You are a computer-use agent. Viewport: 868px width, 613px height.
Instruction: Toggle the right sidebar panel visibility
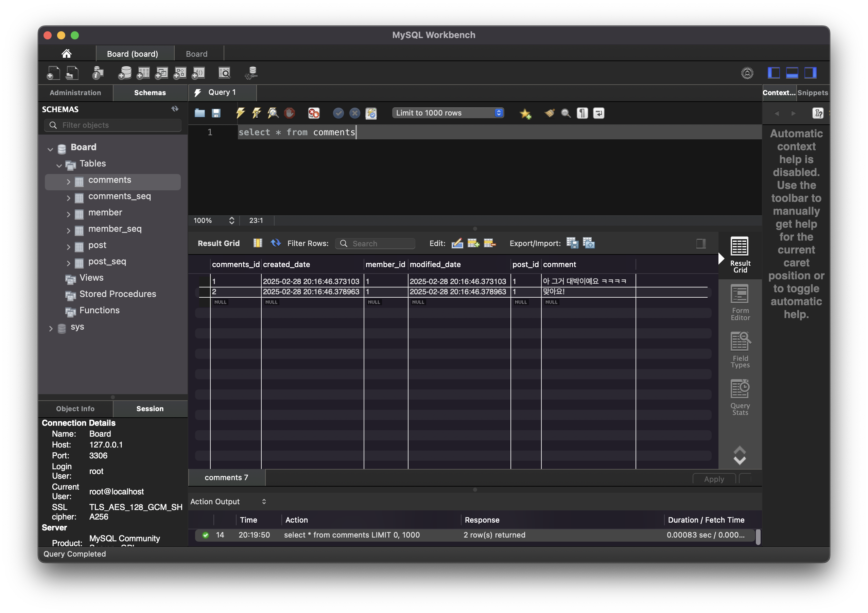tap(810, 73)
